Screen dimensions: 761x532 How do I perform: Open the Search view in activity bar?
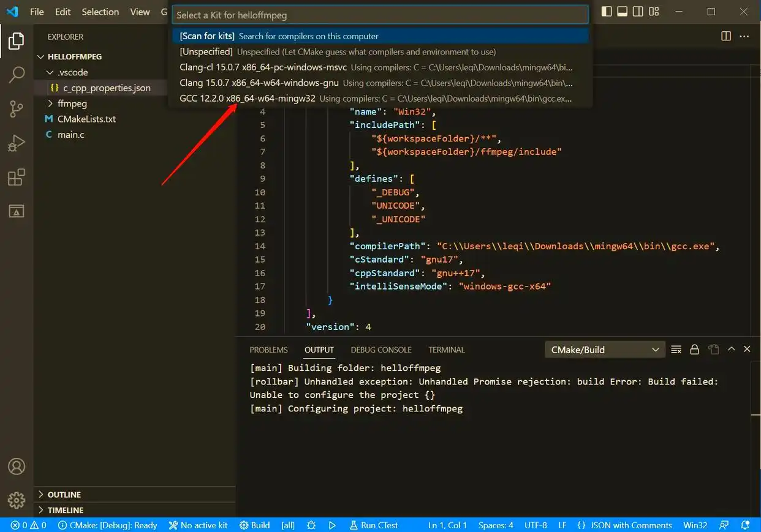(17, 75)
